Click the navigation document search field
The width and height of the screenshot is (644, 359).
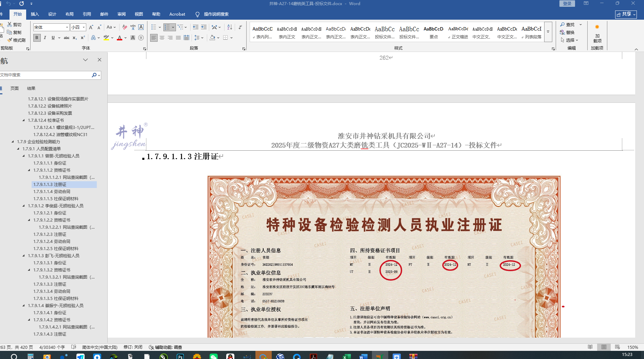[x=45, y=75]
